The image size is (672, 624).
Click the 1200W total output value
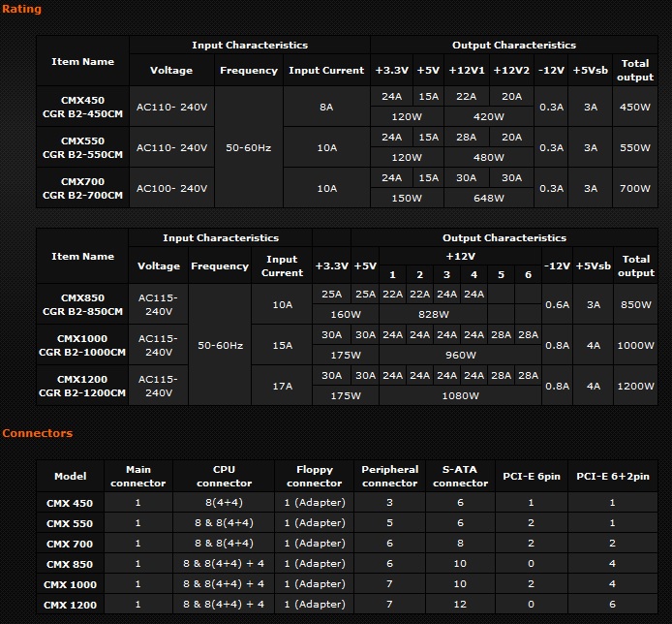[636, 386]
